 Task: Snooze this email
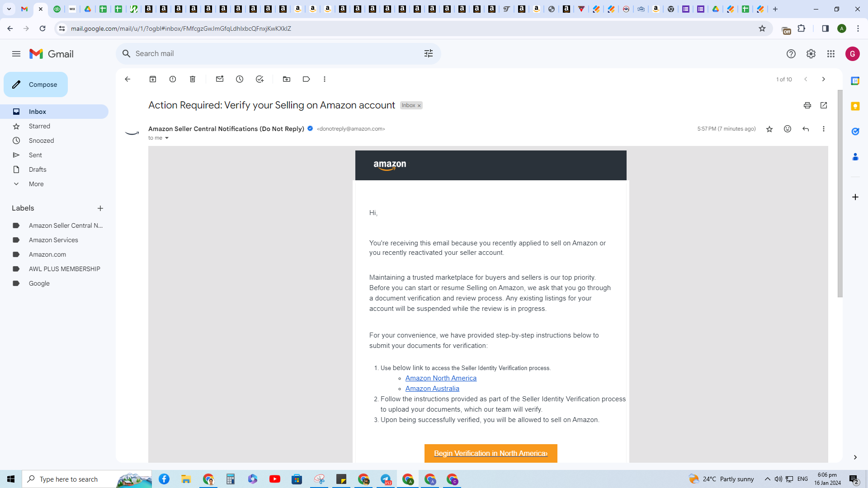coord(240,79)
